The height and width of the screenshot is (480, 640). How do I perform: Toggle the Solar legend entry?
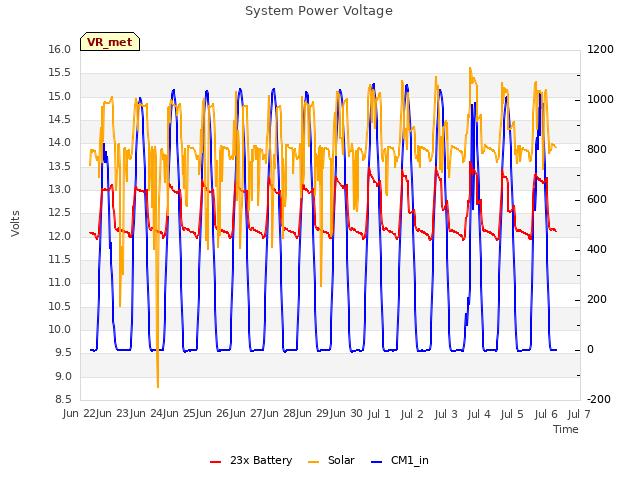[x=331, y=460]
